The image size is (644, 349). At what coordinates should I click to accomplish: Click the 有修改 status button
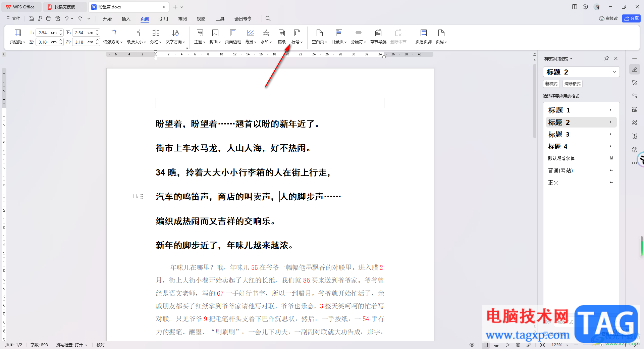[608, 18]
